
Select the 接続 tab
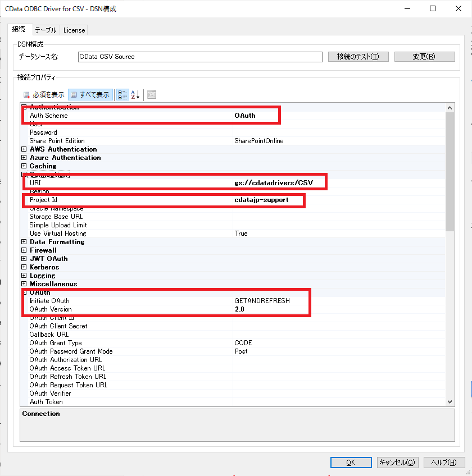click(x=19, y=30)
